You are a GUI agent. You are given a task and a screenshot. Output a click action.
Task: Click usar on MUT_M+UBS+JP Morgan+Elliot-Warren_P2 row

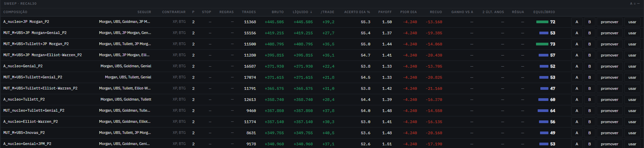click(x=632, y=55)
